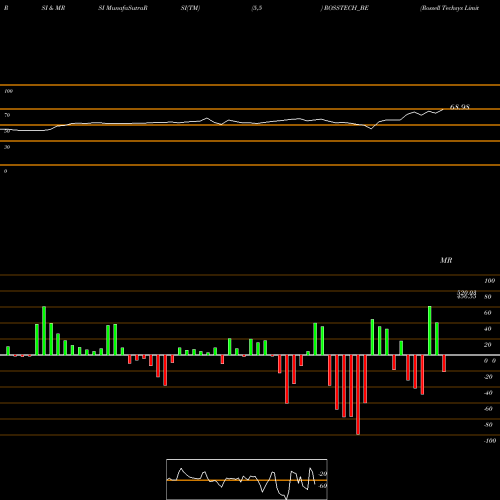The height and width of the screenshot is (500, 500).
Task: Click the -60 label in the mini chart
Action: (x=322, y=486)
